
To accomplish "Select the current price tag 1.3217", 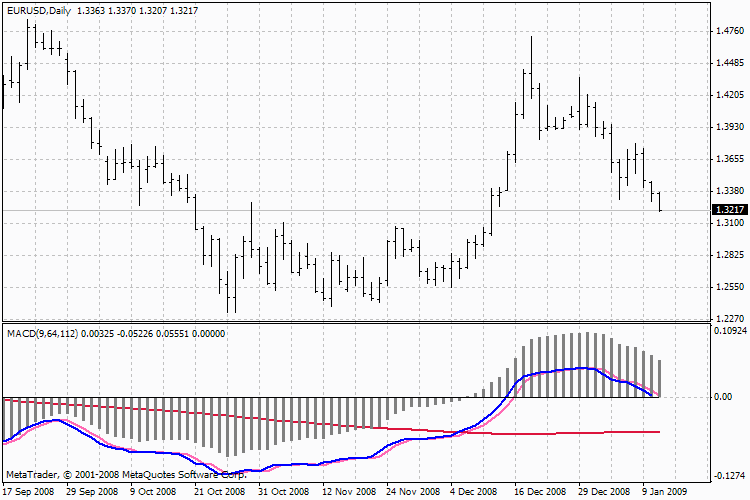I will (727, 210).
